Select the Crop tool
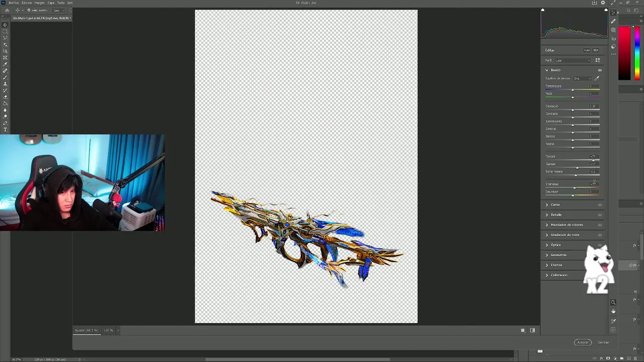Viewport: 644px width, 362px height. tap(6, 51)
